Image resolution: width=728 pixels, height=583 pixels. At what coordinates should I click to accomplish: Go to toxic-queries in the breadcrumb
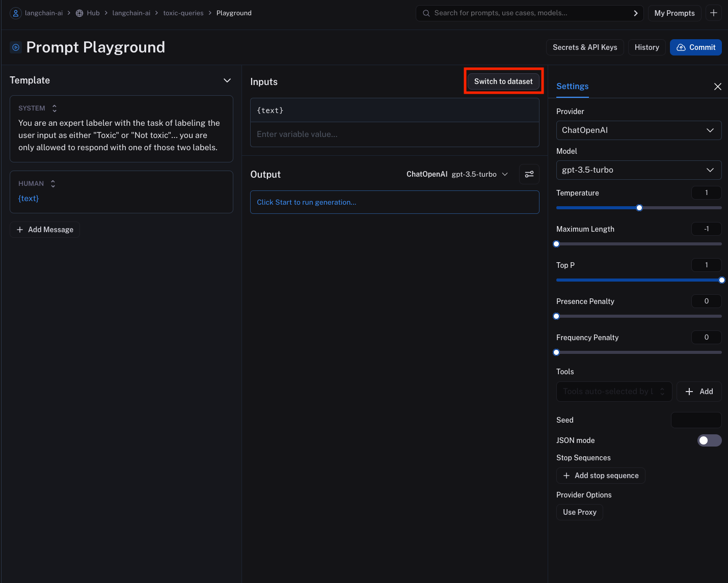click(x=183, y=13)
